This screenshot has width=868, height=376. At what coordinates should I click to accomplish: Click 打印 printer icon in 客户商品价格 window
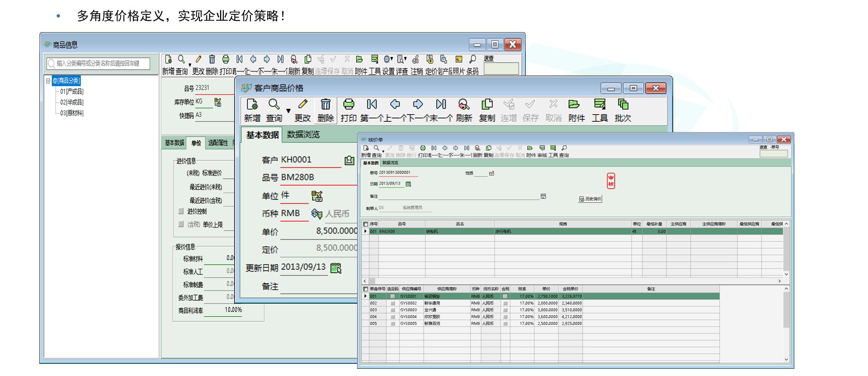tap(349, 105)
